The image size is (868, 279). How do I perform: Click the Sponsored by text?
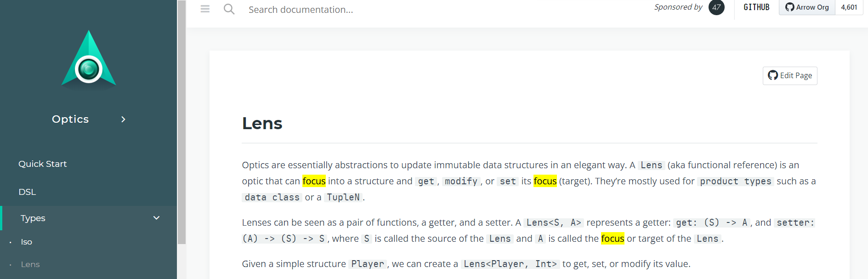click(678, 7)
